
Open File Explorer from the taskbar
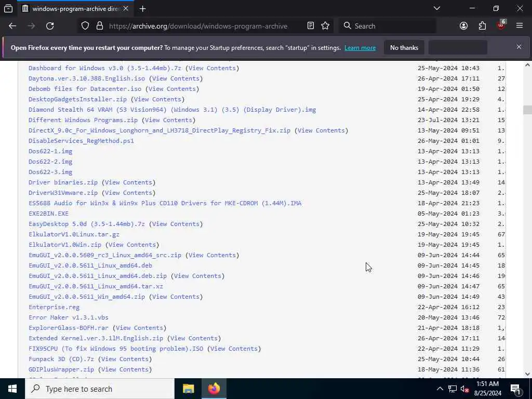(188, 389)
